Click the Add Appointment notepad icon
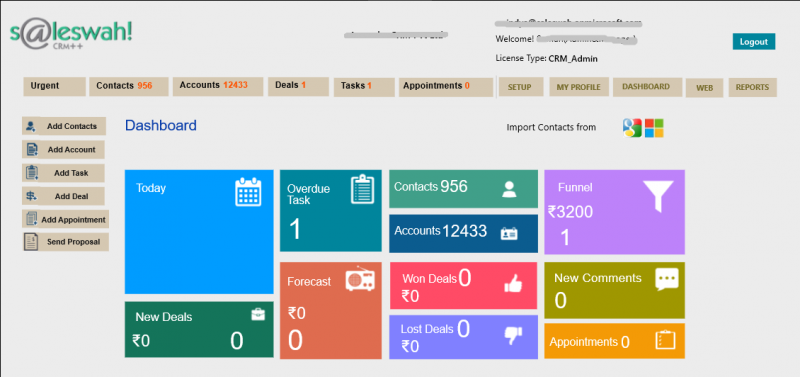The width and height of the screenshot is (800, 377). click(32, 219)
